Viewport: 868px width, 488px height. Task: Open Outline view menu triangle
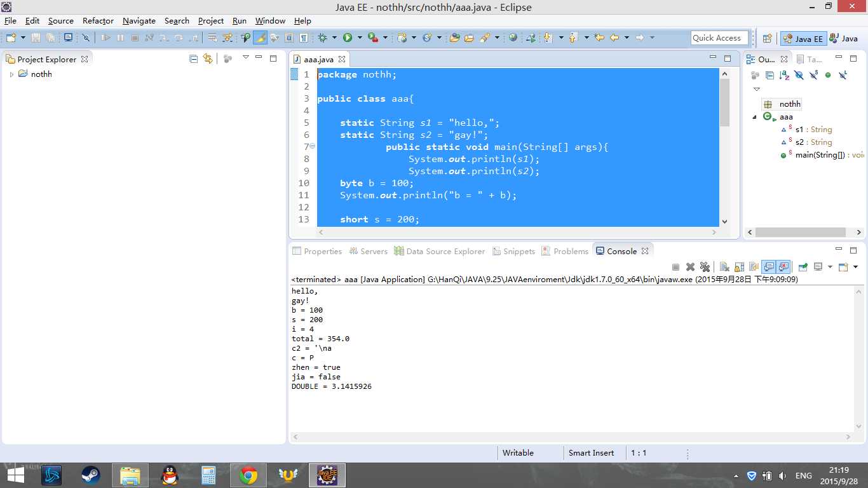point(756,89)
